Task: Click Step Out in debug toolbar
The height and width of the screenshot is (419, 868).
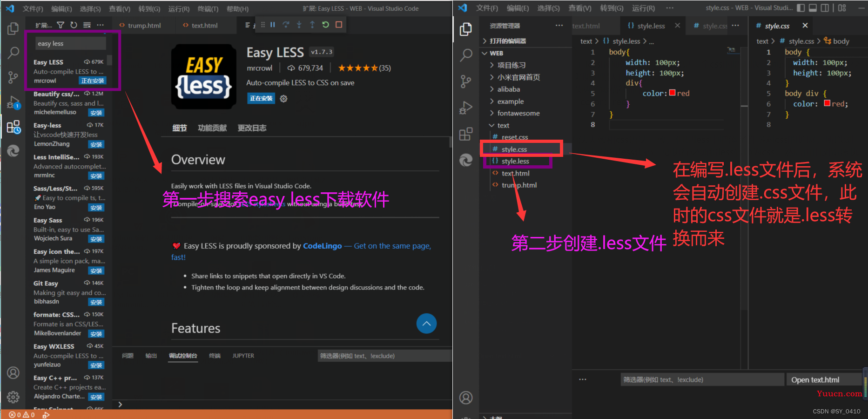Action: [x=312, y=25]
